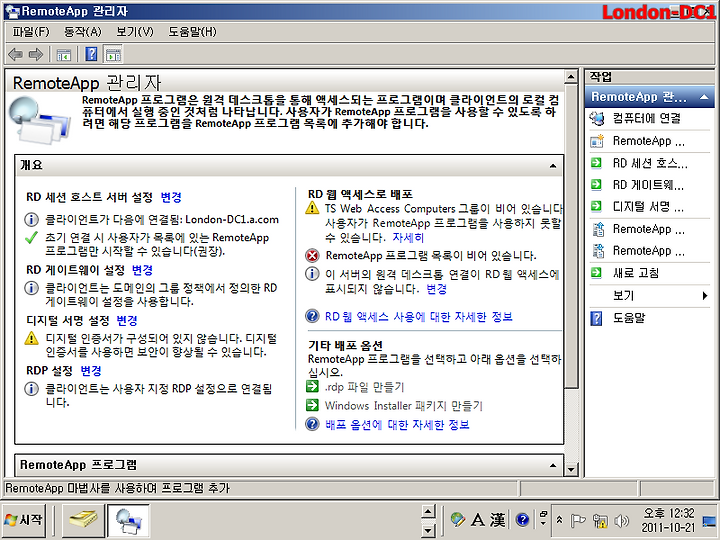Select the RemoteApp 관리자 taskbar button
This screenshot has height=540, width=720.
(129, 521)
